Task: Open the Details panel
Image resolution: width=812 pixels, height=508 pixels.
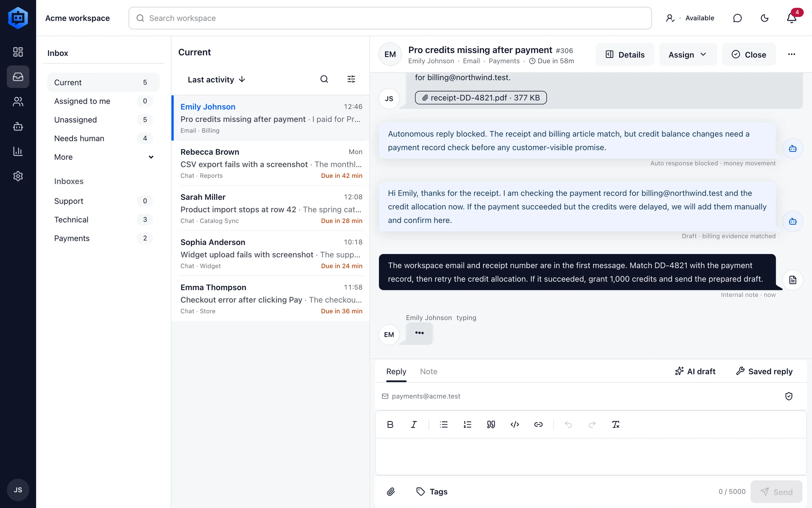Action: pos(625,55)
